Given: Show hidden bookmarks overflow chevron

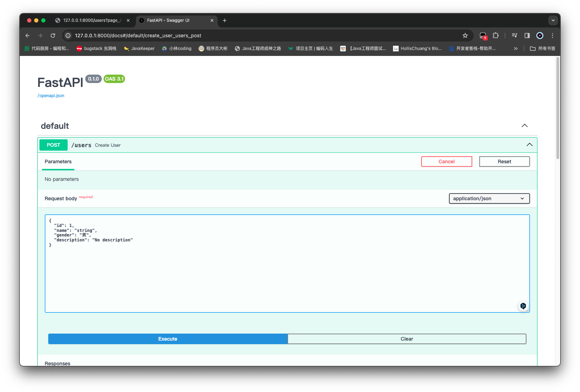Looking at the screenshot, I should click(516, 49).
